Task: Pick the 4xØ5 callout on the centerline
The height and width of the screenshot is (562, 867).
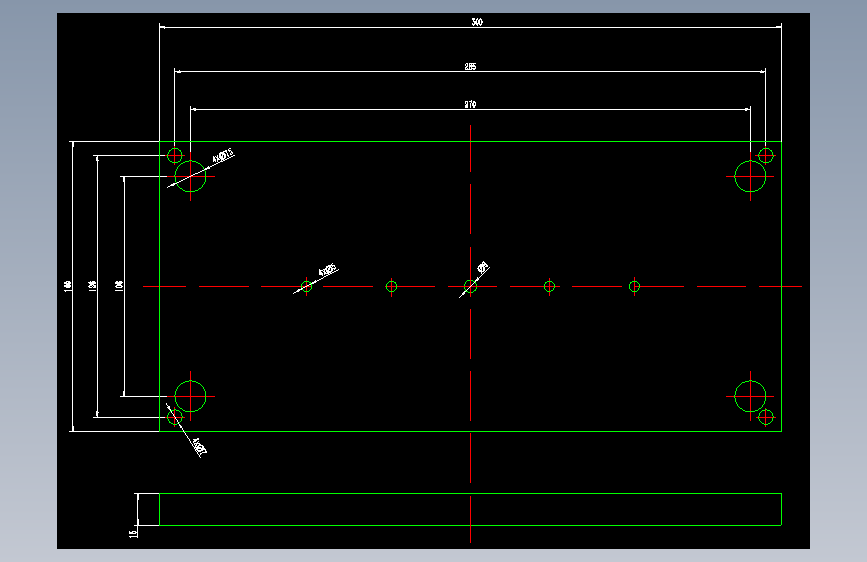Action: (328, 270)
